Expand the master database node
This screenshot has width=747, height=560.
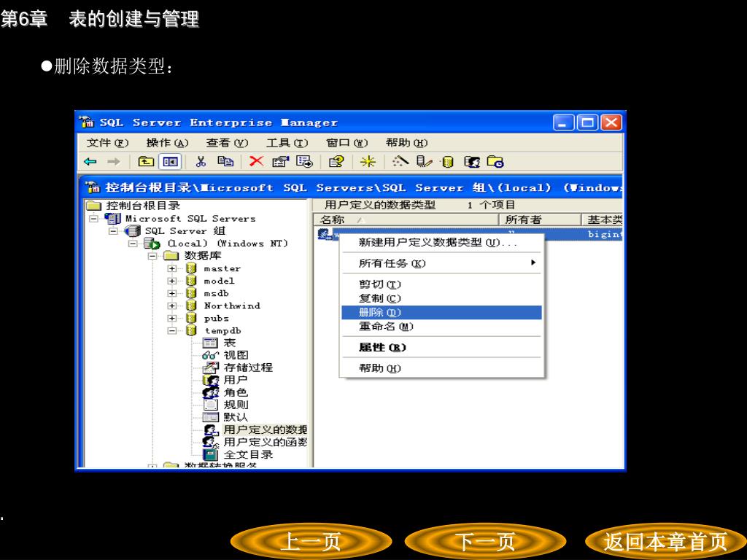coord(172,268)
